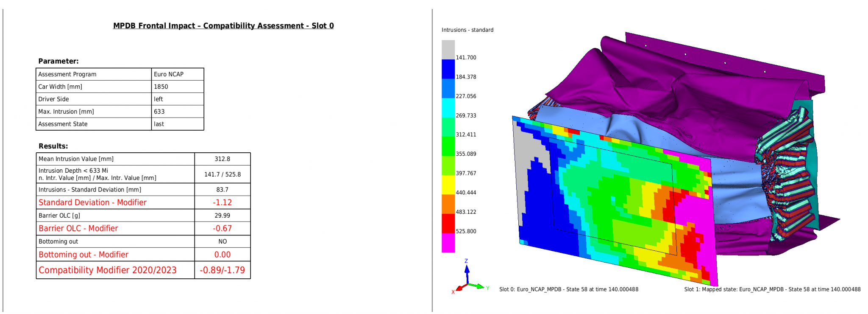
Task: Click the red X axis arrow
Action: click(x=459, y=289)
